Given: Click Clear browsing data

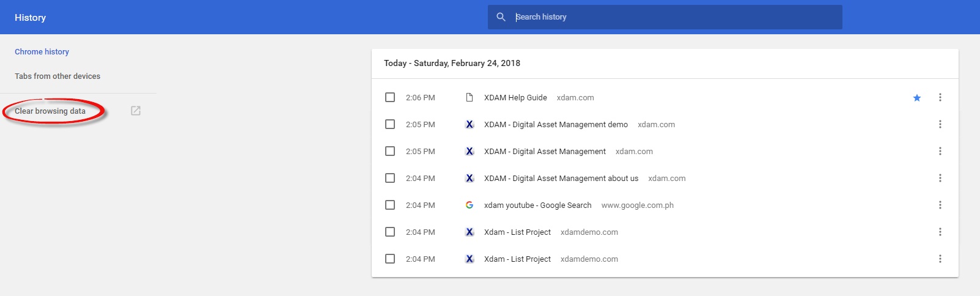Looking at the screenshot, I should tap(50, 111).
